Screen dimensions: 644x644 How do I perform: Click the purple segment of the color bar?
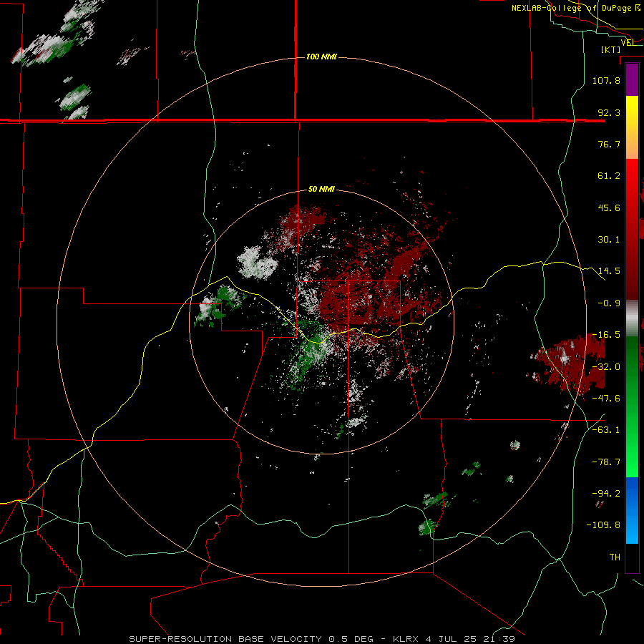point(632,79)
